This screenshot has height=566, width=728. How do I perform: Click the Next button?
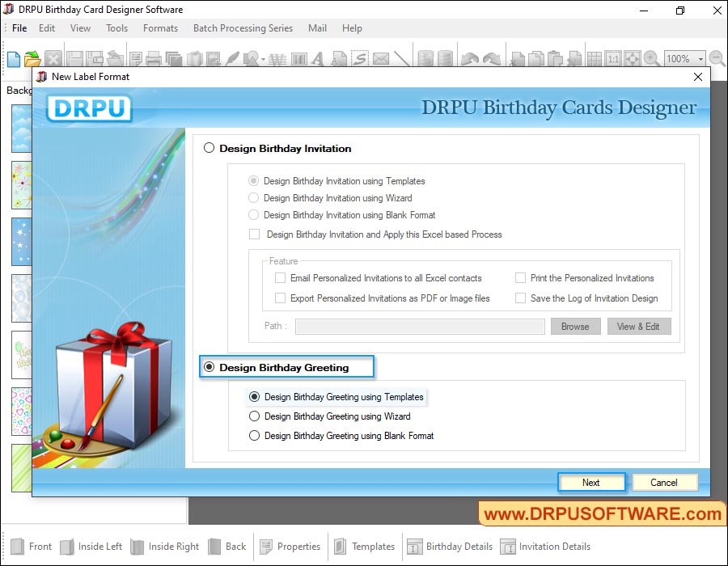[591, 482]
